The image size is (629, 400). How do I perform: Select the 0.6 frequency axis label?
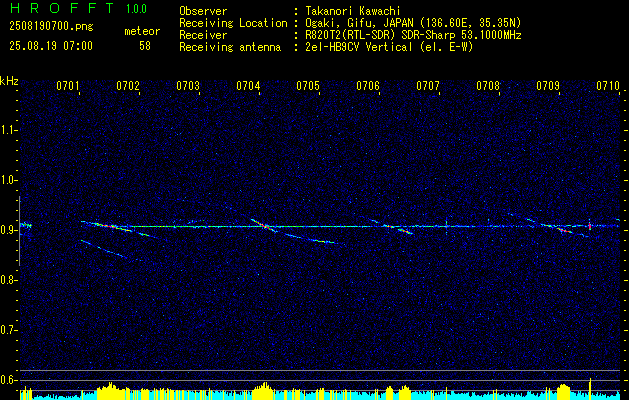pyautogui.click(x=8, y=380)
